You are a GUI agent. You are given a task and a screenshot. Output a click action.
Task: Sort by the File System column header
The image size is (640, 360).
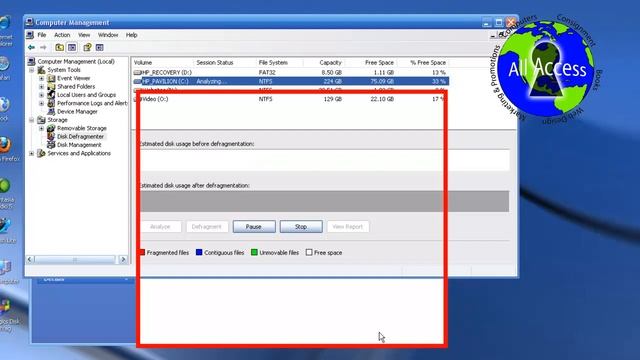click(x=279, y=62)
